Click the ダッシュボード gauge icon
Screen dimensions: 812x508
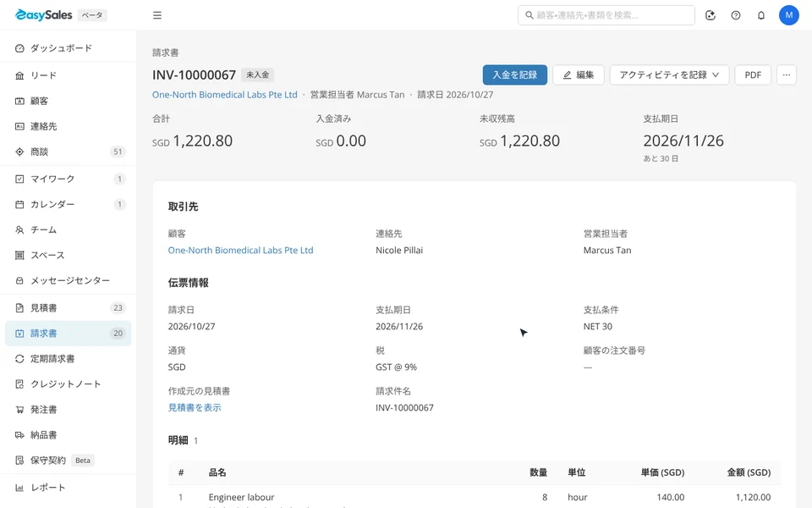click(x=19, y=48)
